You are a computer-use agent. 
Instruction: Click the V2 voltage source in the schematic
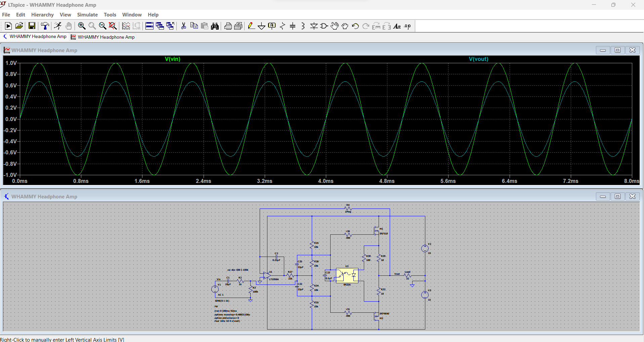pos(425,249)
